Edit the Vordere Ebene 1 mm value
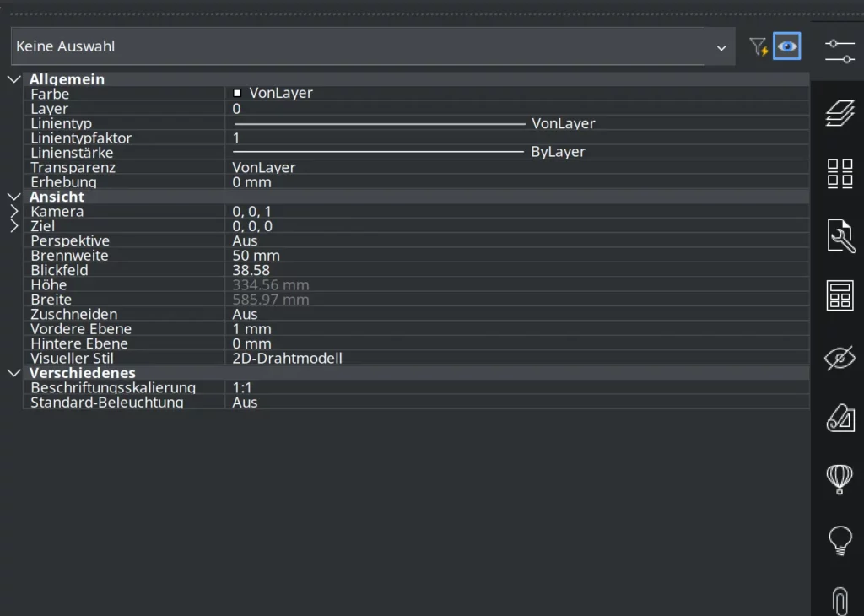Image resolution: width=864 pixels, height=616 pixels. pyautogui.click(x=517, y=329)
